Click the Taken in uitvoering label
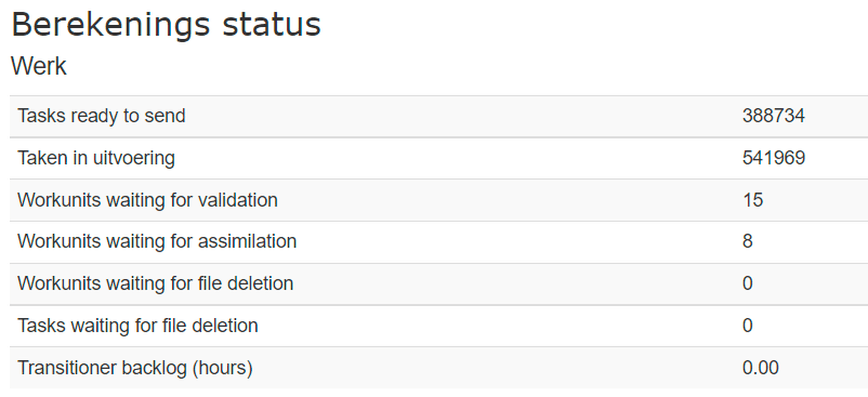 [x=96, y=158]
